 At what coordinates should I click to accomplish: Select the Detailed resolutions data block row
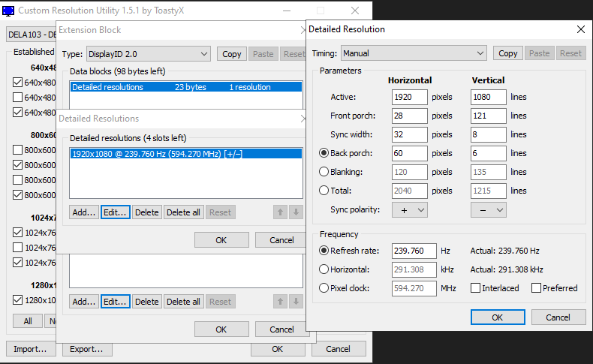186,87
